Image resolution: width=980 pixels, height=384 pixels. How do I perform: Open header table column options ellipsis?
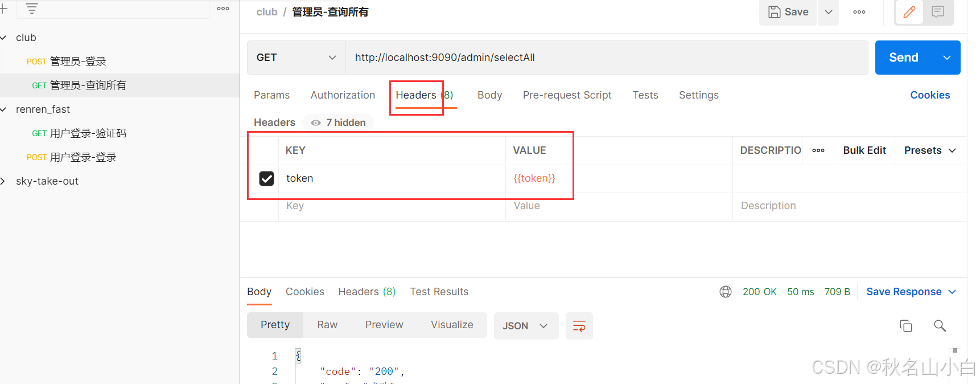pyautogui.click(x=818, y=150)
